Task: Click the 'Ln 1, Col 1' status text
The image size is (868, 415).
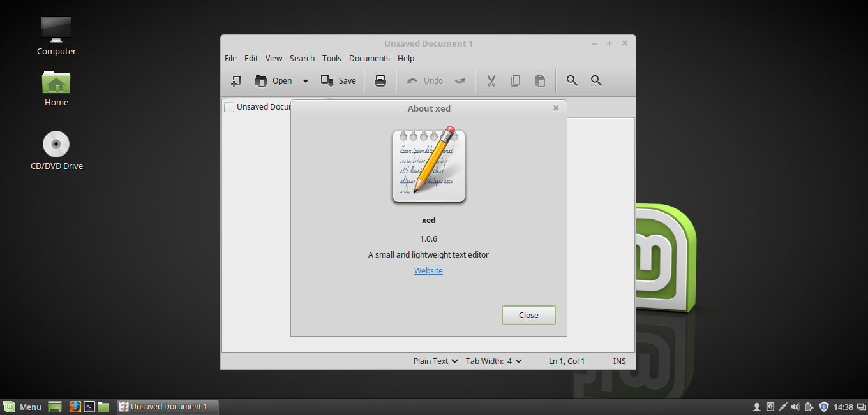Action: pyautogui.click(x=567, y=361)
